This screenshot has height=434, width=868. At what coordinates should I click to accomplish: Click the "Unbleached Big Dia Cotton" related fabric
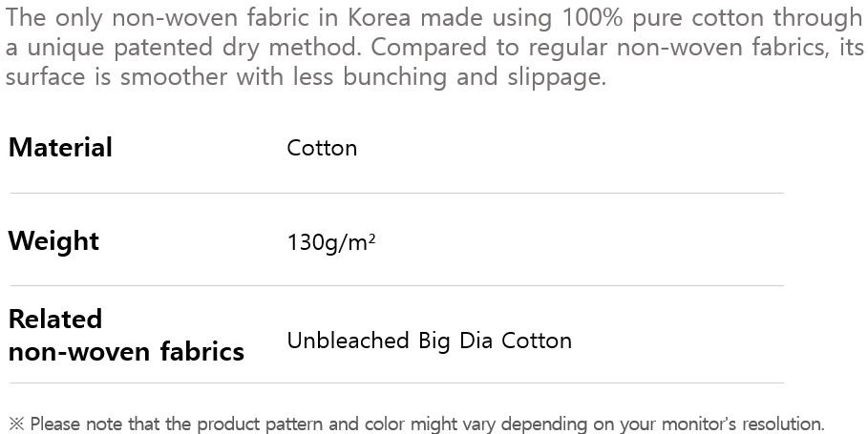429,341
